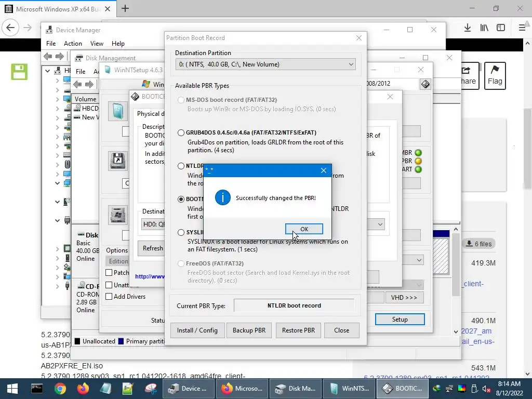This screenshot has width=532, height=399.
Task: Click the clock in the system tray
Action: [509, 389]
